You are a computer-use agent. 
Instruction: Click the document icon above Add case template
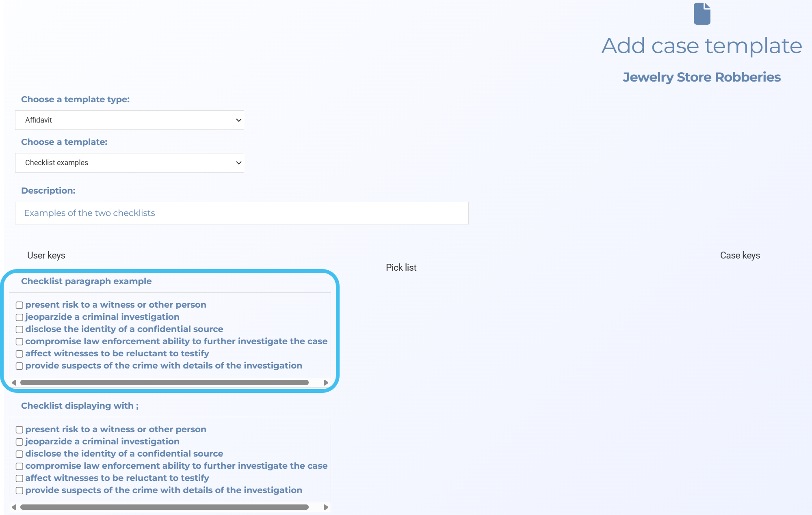702,14
